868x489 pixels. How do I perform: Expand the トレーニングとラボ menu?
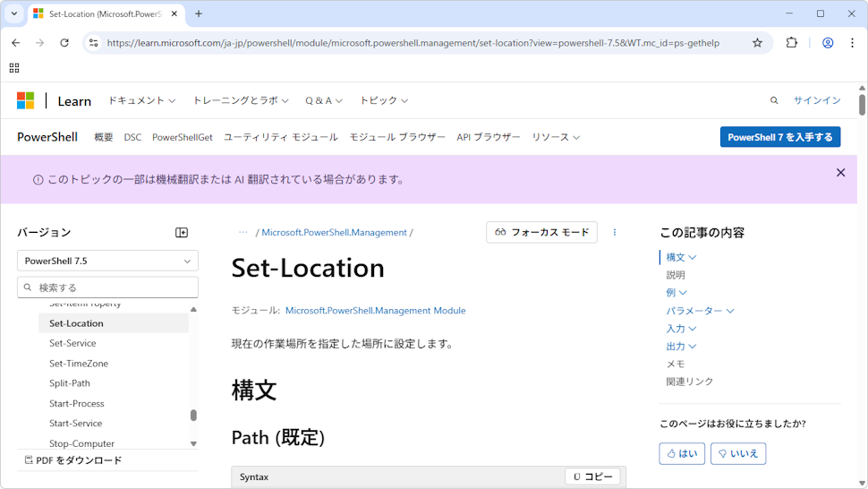241,100
